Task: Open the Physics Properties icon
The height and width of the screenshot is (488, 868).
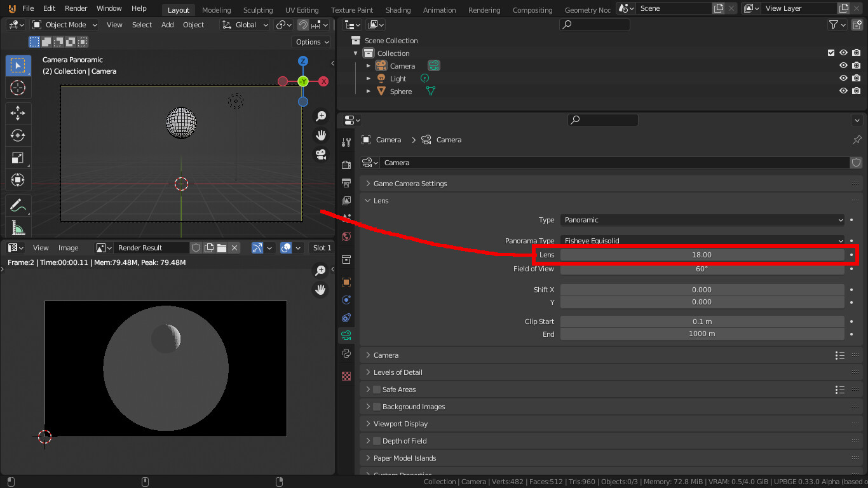Action: [346, 299]
